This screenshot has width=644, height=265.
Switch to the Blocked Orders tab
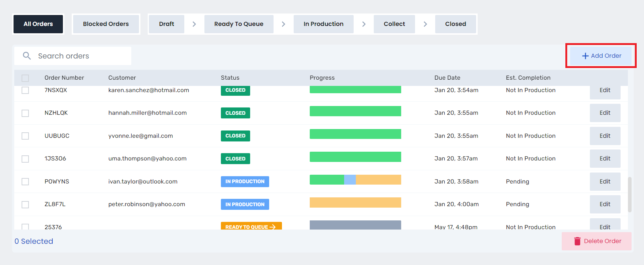106,24
